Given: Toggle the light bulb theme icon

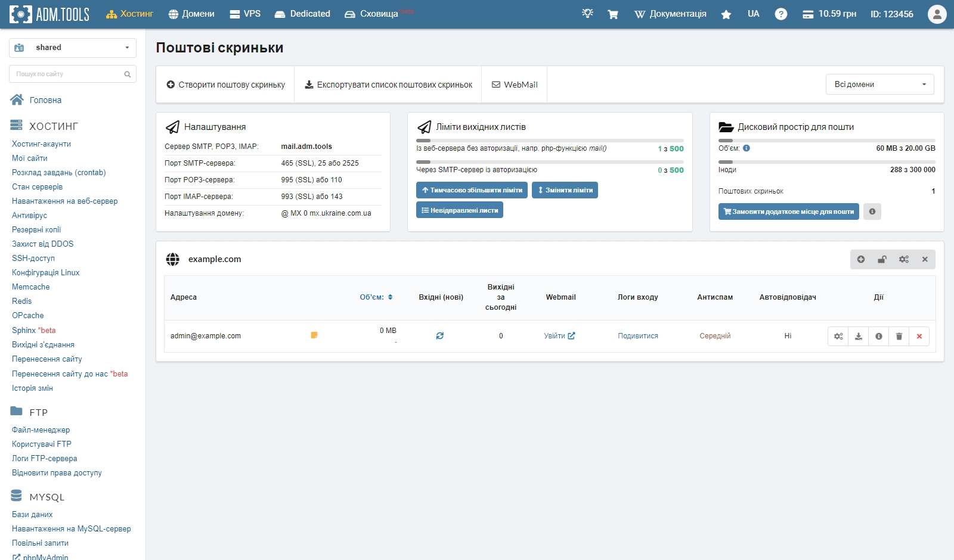Looking at the screenshot, I should coord(587,14).
